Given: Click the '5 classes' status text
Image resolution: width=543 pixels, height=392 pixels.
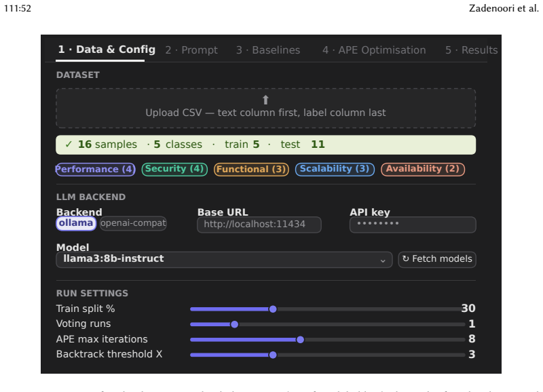Looking at the screenshot, I should point(178,144).
